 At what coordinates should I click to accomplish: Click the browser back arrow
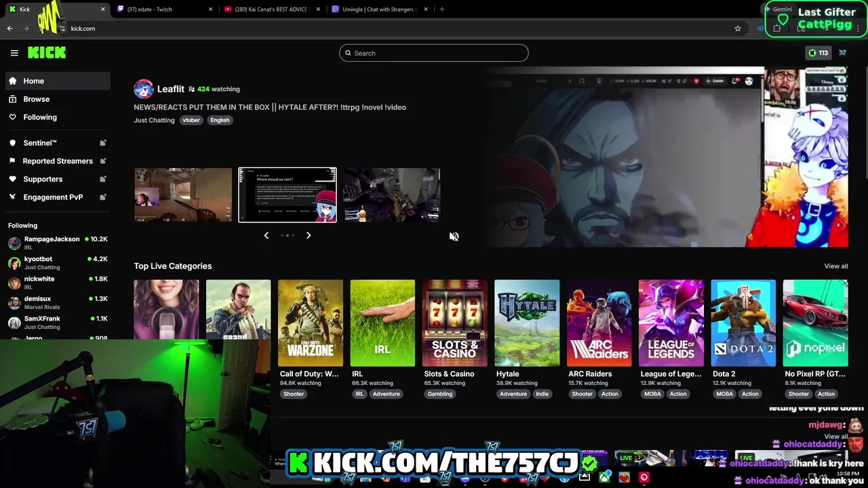coord(10,28)
